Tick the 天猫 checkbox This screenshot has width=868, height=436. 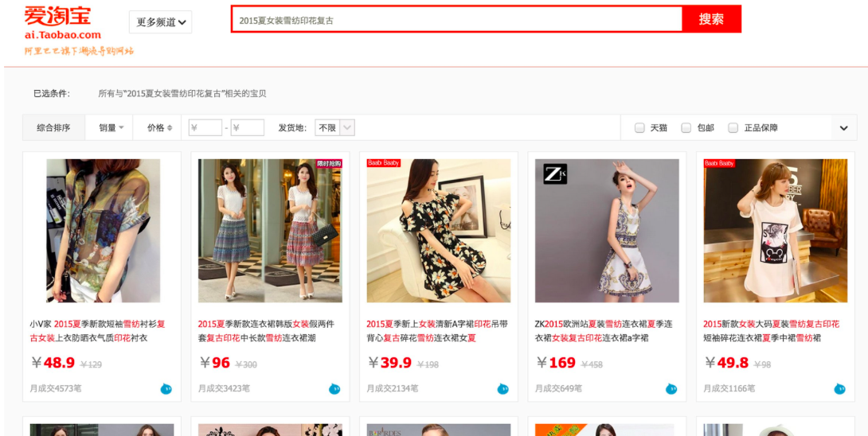pyautogui.click(x=639, y=128)
